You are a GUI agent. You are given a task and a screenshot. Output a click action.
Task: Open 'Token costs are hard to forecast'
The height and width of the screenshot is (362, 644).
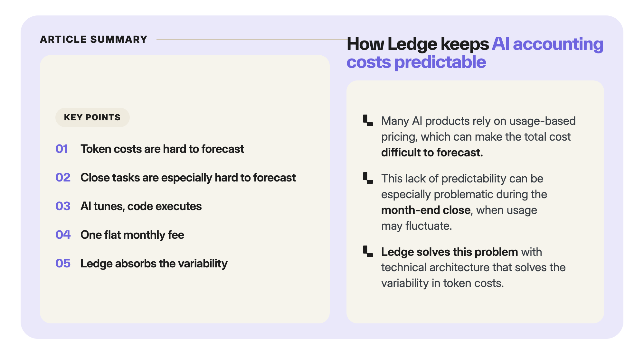coord(162,149)
